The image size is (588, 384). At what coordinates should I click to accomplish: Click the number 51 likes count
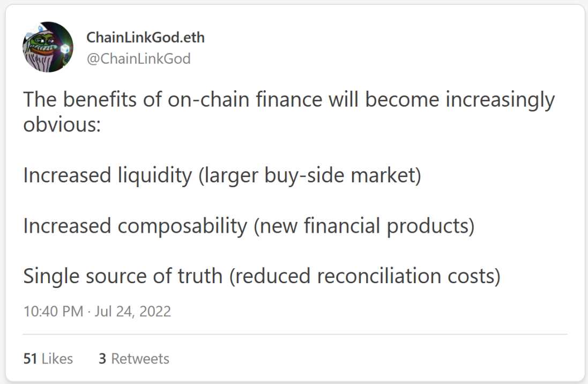pyautogui.click(x=30, y=358)
